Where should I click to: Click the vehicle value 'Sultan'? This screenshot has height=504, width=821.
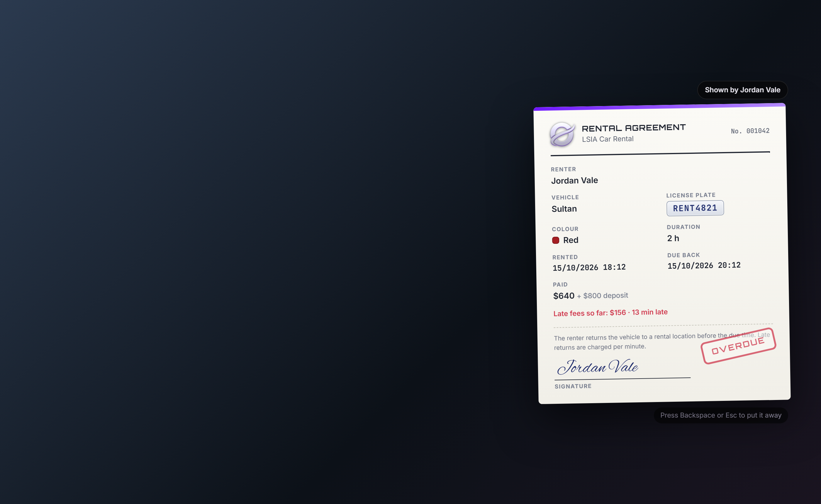(564, 209)
